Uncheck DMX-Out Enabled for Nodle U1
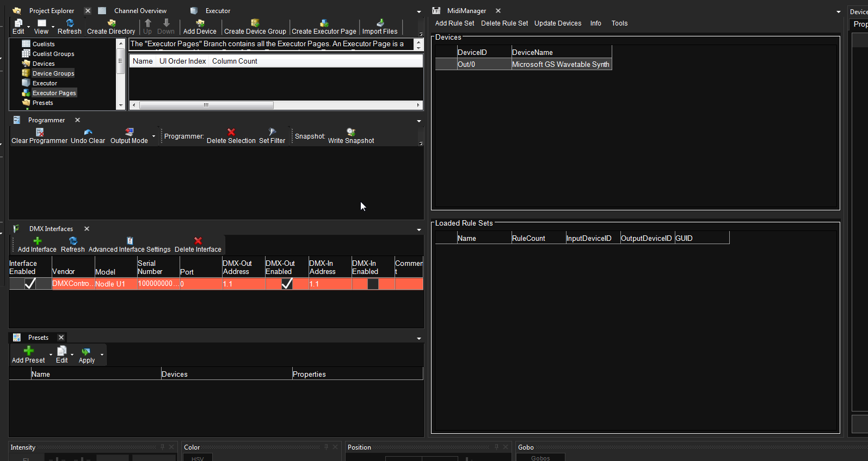This screenshot has width=868, height=461. point(287,284)
